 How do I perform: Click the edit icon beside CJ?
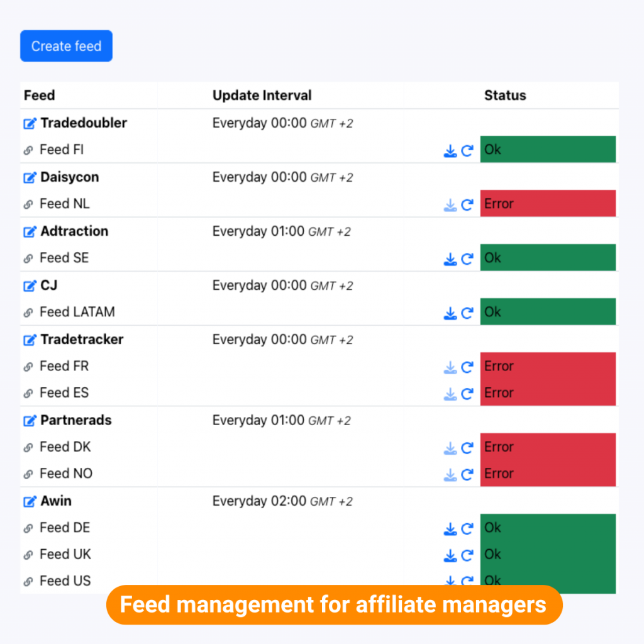pyautogui.click(x=30, y=286)
